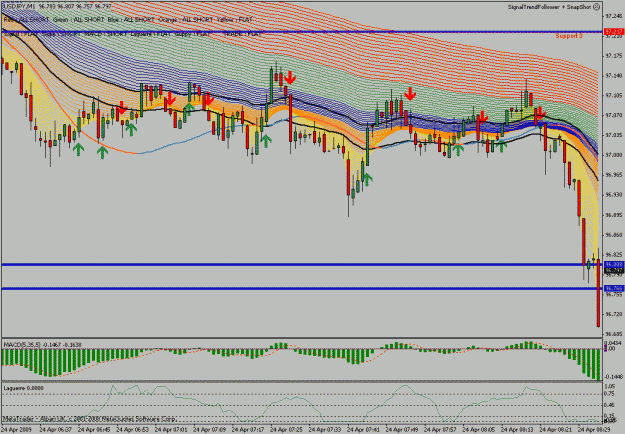Click the 24 Apr 06:53 time label
Viewport: 625px width, 434px height.
(x=133, y=430)
